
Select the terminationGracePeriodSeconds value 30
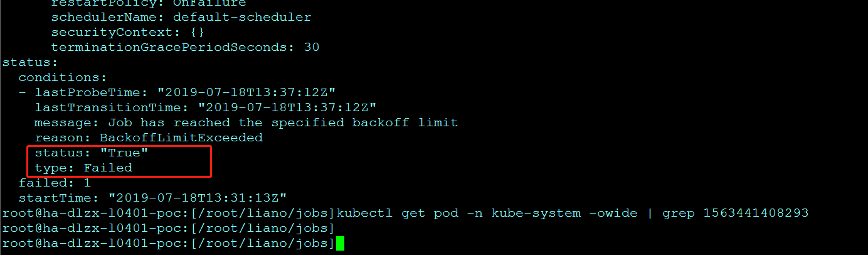pos(311,47)
